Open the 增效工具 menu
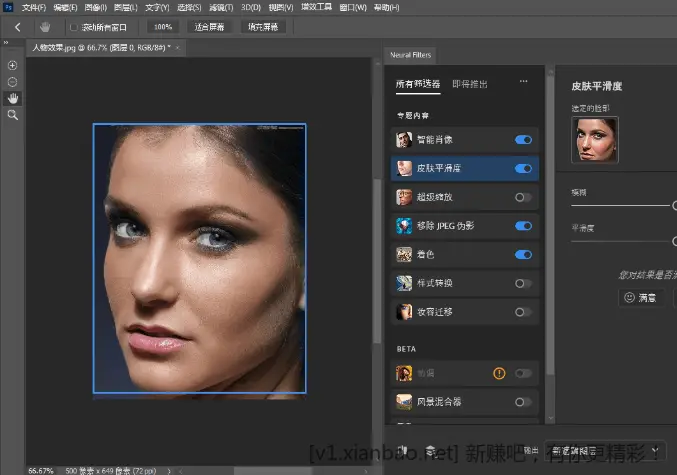Viewport: 677px width, 475px height. click(x=316, y=7)
